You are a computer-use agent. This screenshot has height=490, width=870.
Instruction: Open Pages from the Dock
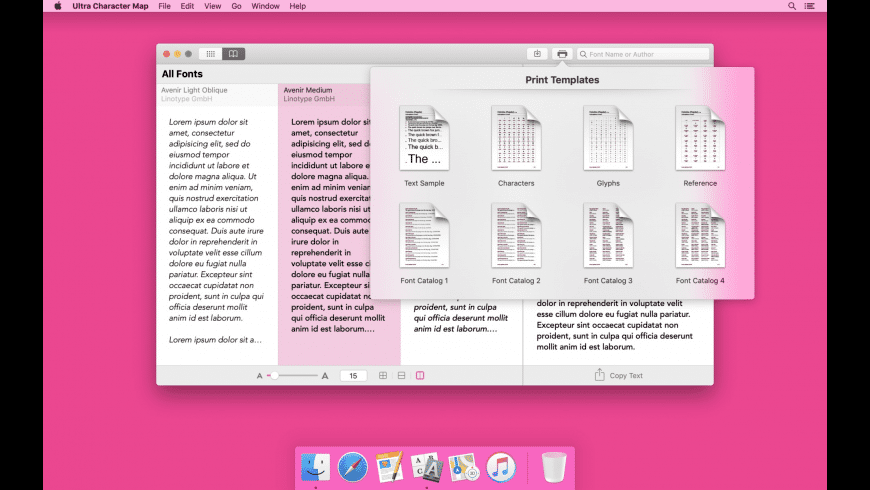(390, 467)
